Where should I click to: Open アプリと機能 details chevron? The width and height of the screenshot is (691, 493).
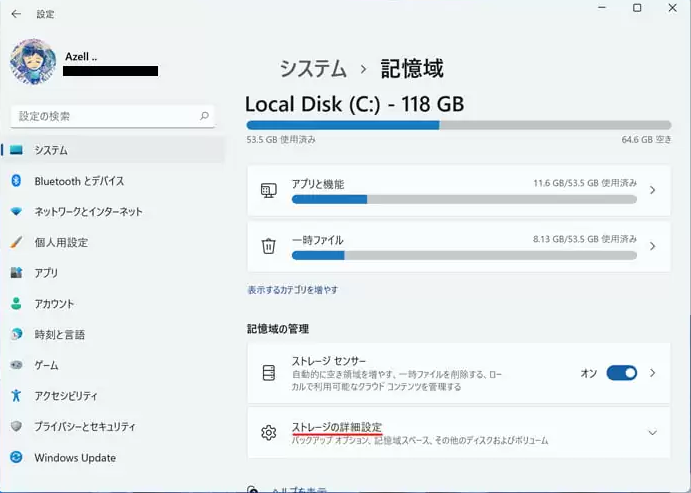point(652,190)
